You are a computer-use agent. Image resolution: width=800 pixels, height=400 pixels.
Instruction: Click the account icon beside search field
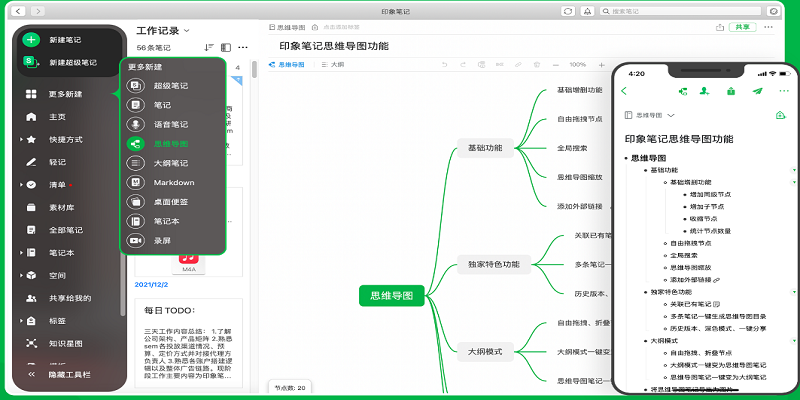pyautogui.click(x=774, y=11)
